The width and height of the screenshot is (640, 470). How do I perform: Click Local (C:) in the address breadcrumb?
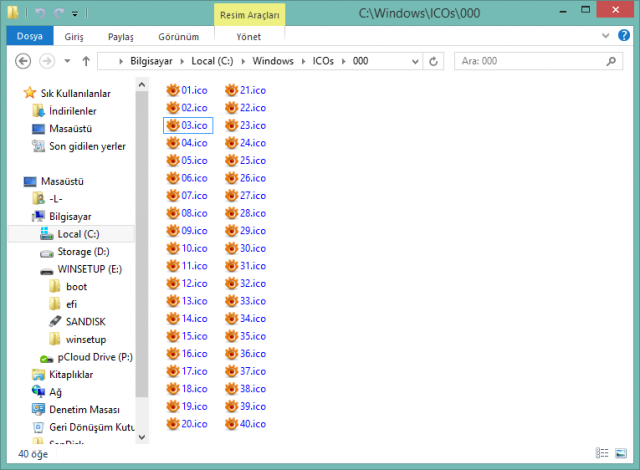212,61
